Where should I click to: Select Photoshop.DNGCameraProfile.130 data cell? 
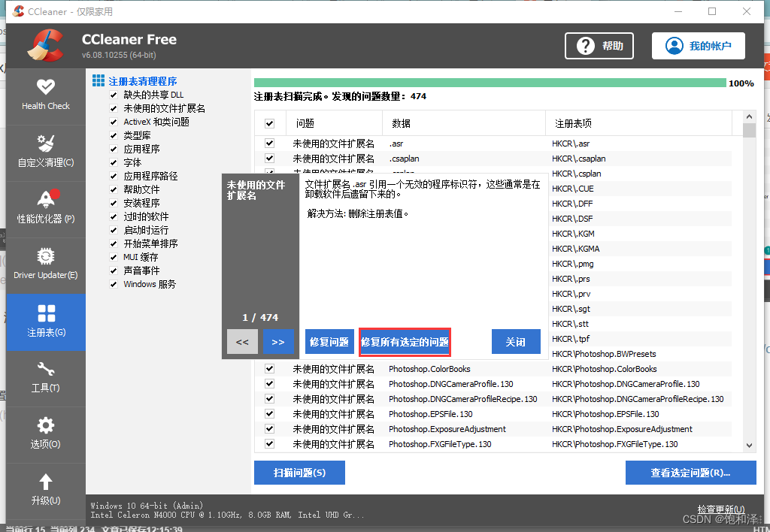[x=451, y=384]
